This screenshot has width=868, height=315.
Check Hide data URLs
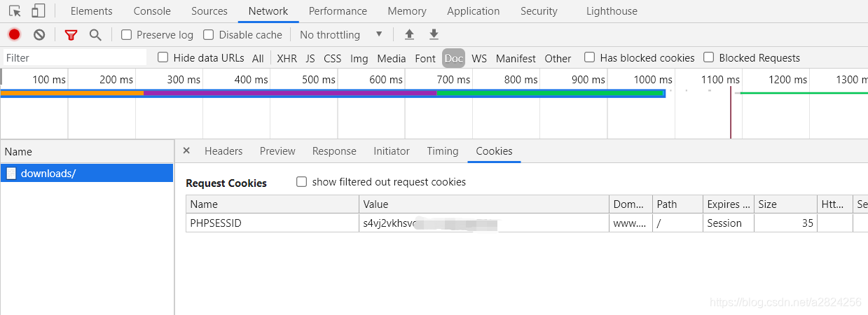163,57
